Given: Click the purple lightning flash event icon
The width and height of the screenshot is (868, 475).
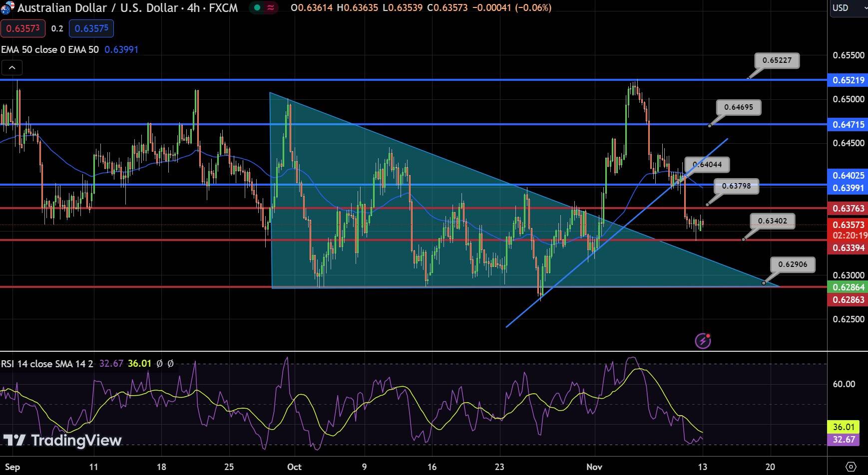Looking at the screenshot, I should pyautogui.click(x=703, y=341).
